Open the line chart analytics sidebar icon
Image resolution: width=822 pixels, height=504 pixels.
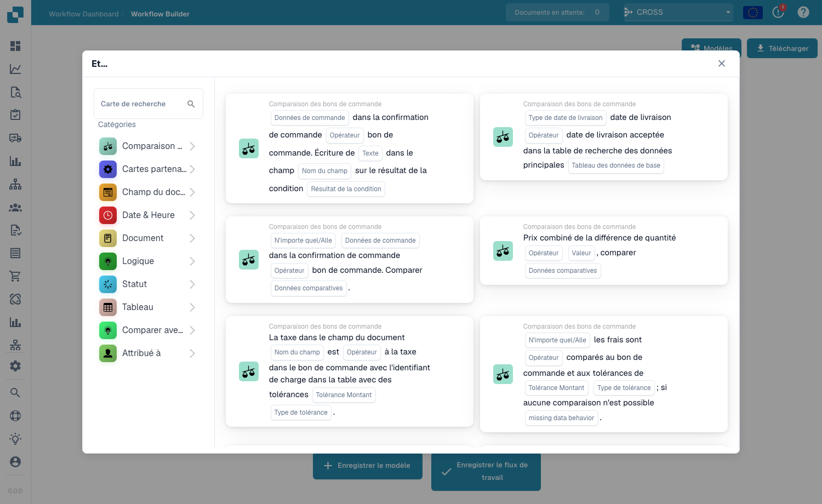click(x=15, y=69)
